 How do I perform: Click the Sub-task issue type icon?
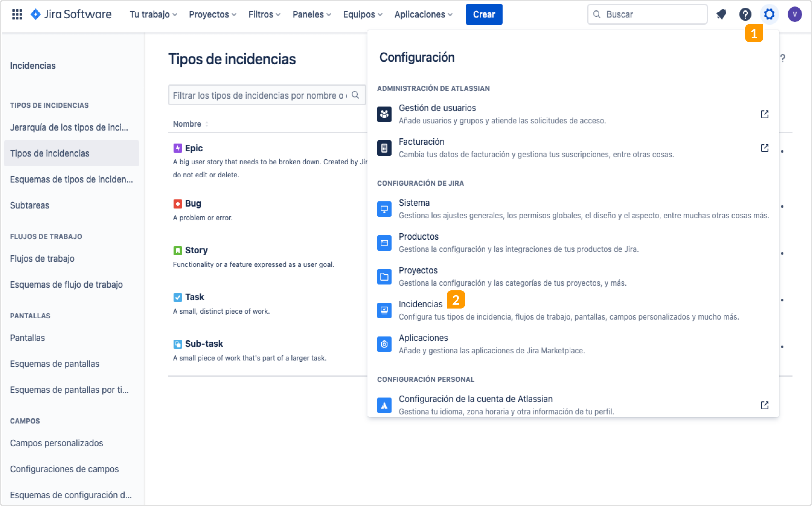(178, 344)
